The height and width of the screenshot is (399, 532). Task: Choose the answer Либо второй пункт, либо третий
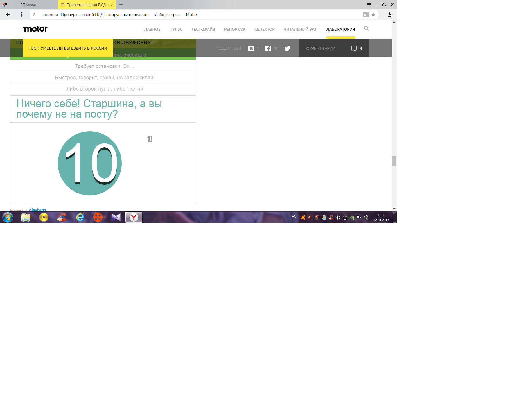pos(103,88)
